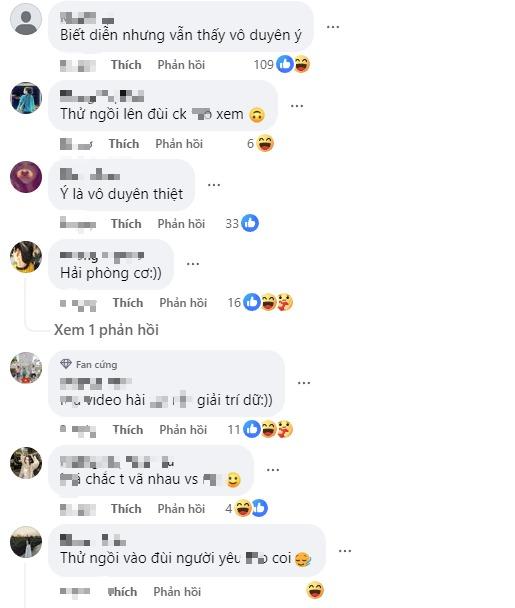Screen dimensions: 515x608
Task: Open profile avatar of first commenter
Action: point(26,19)
